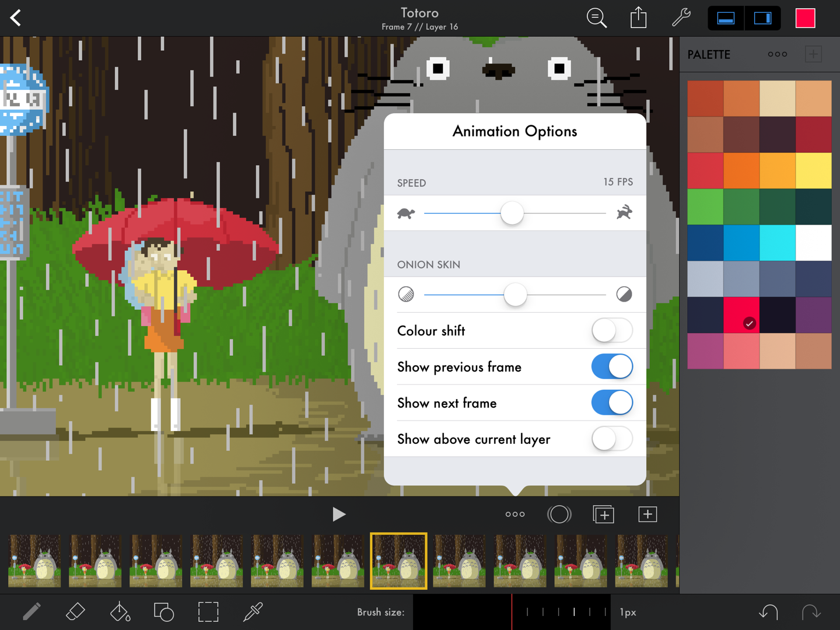This screenshot has height=630, width=840.
Task: Play the animation
Action: pos(339,514)
